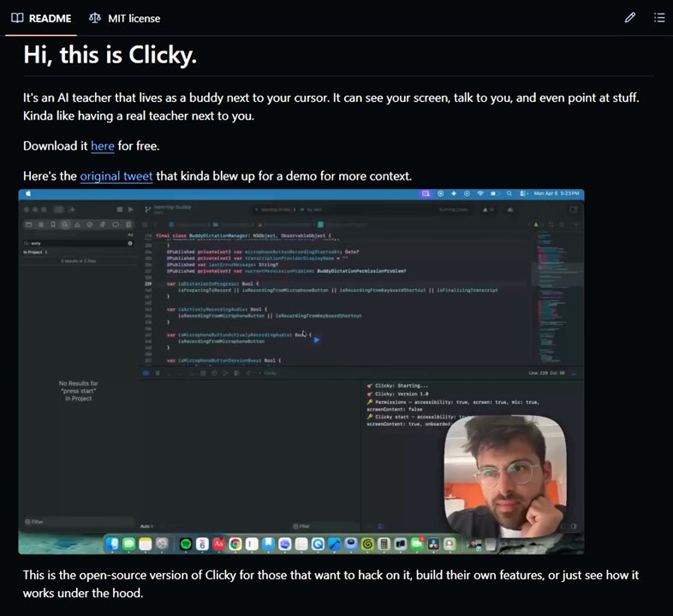Click the Xcode find search field
The image size is (673, 616).
(x=77, y=243)
